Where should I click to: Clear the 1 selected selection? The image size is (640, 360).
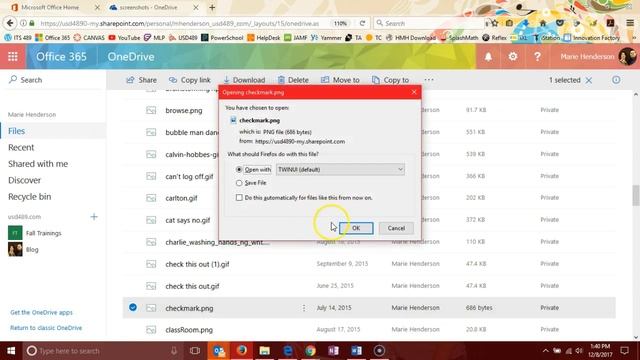tap(589, 80)
